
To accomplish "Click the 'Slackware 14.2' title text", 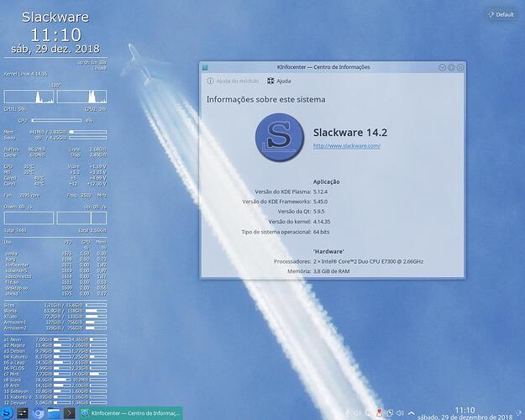I will click(x=350, y=132).
